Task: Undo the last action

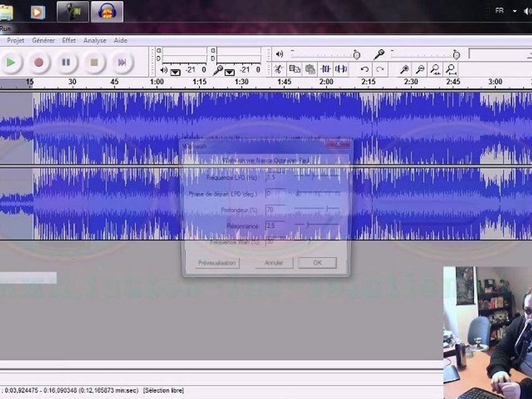Action: [x=365, y=70]
